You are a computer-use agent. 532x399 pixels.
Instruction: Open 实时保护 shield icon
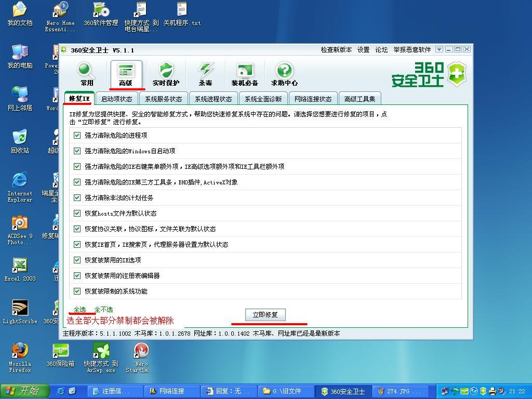[x=166, y=74]
